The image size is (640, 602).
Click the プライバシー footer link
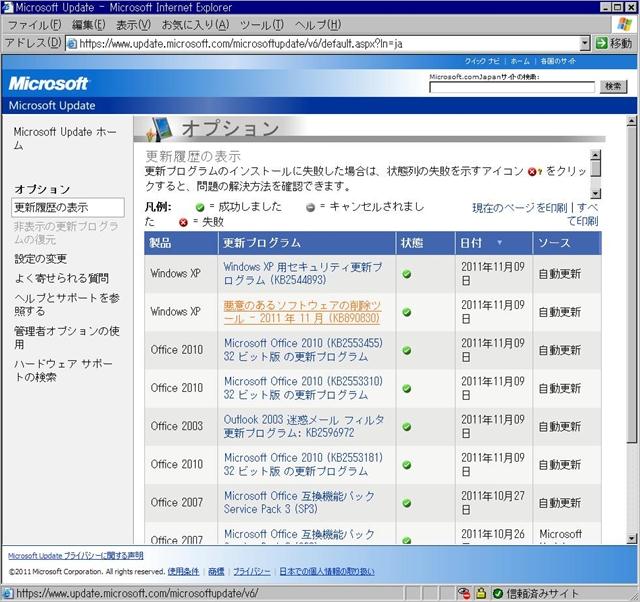tap(252, 571)
